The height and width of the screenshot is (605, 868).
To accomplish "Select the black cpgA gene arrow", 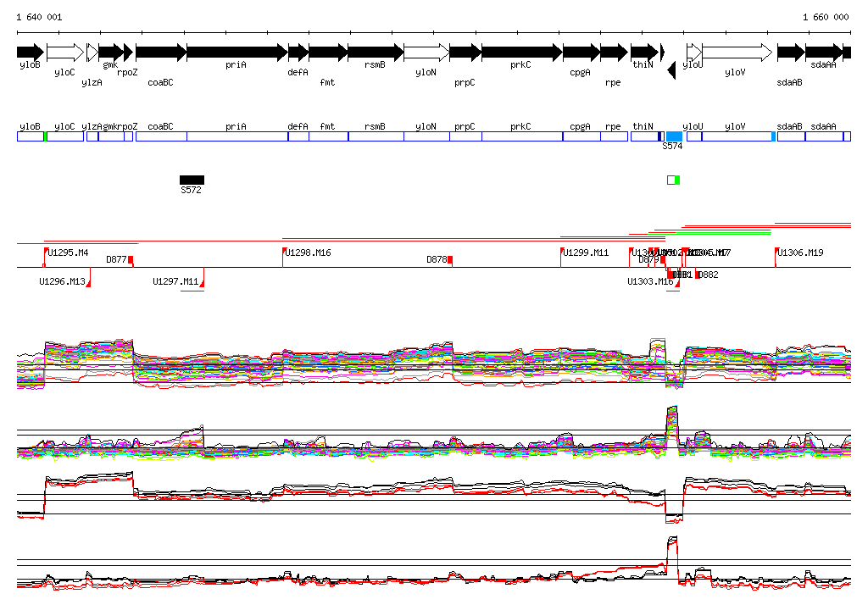I will pyautogui.click(x=581, y=53).
